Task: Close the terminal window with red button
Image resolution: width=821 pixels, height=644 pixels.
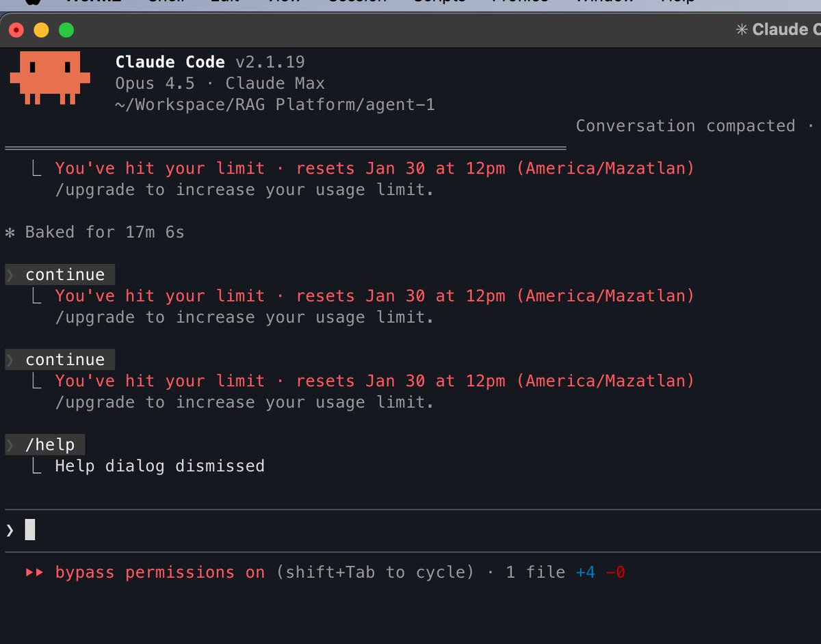Action: (16, 30)
